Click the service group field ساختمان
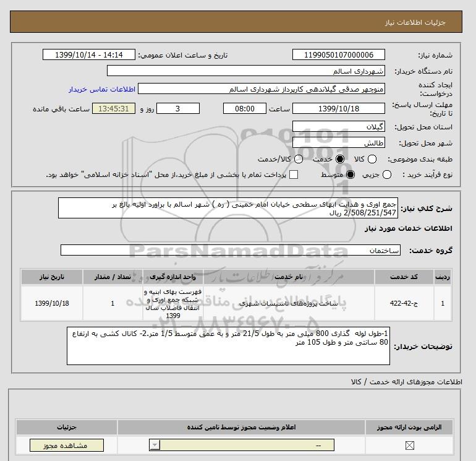 pos(231,250)
